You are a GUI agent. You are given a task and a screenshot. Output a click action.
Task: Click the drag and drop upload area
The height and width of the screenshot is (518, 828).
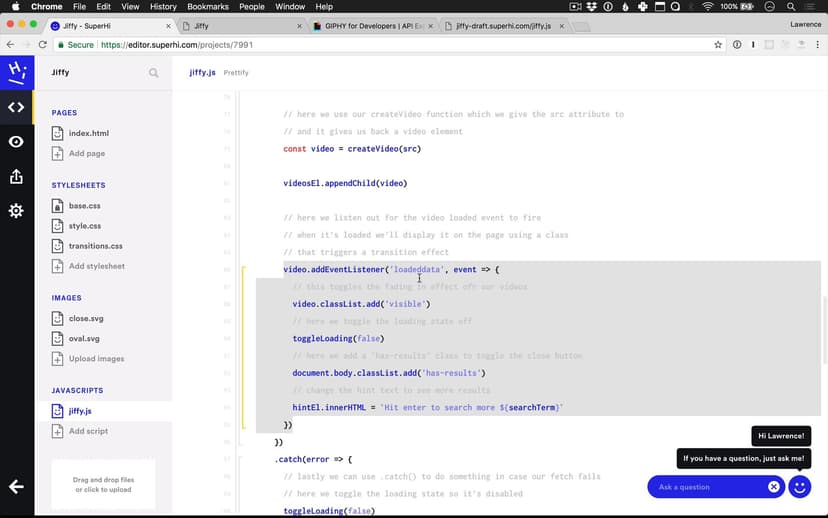(103, 485)
